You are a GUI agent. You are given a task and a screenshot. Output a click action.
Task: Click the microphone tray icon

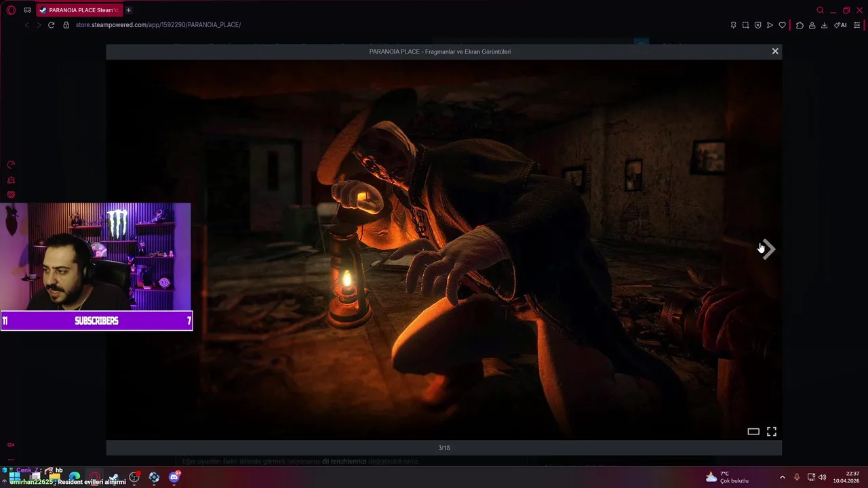(797, 477)
